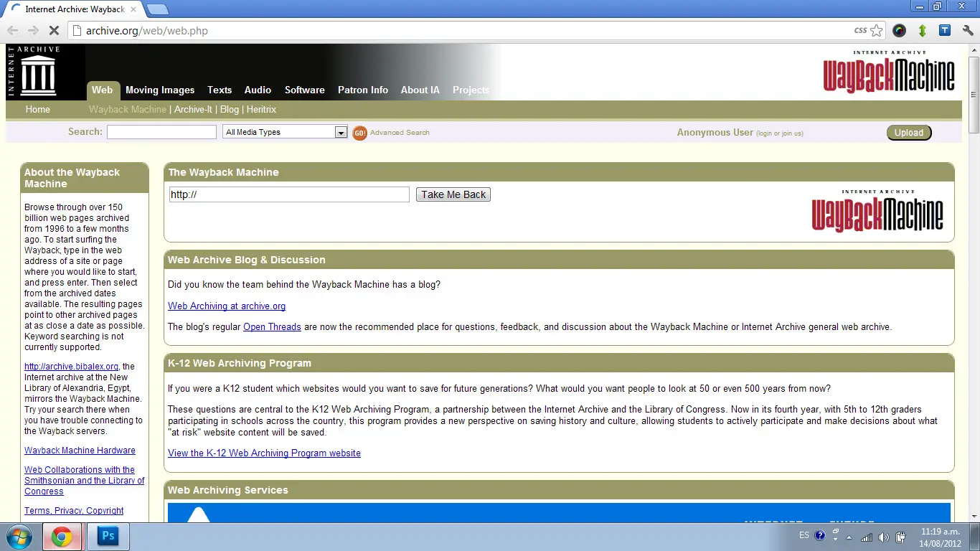Viewport: 980px width, 551px height.
Task: Click the browser address bar
Action: click(459, 31)
